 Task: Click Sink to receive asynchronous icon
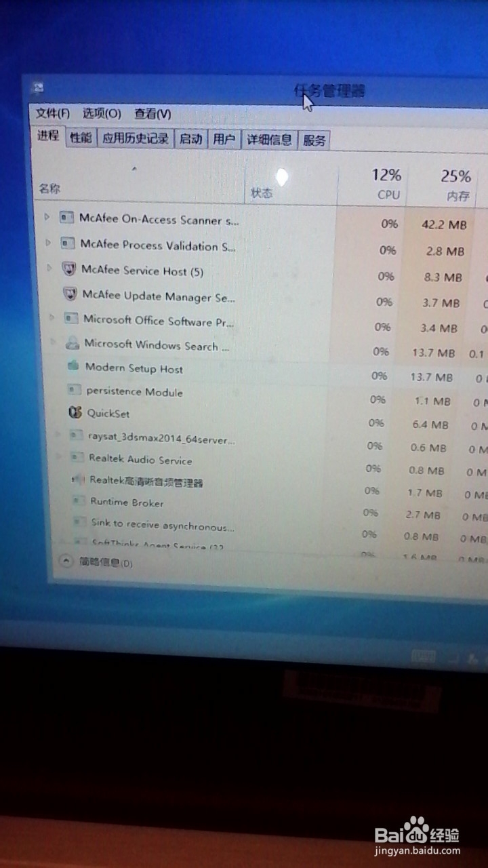(x=80, y=521)
